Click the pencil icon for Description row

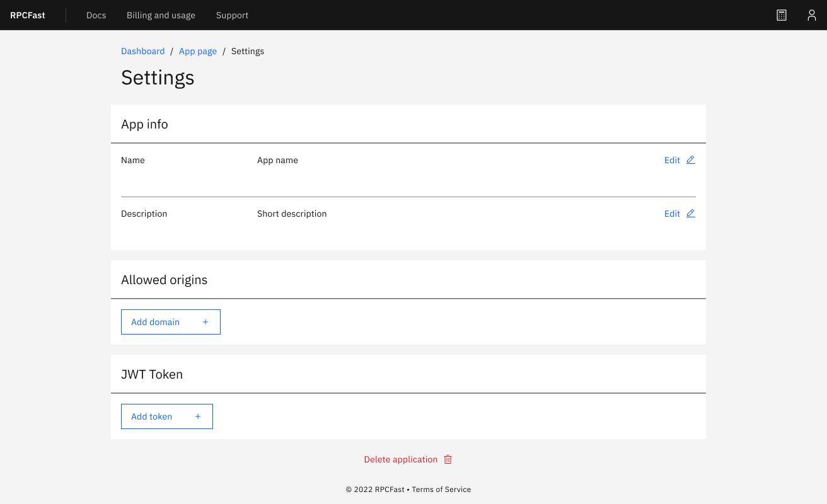pos(691,214)
